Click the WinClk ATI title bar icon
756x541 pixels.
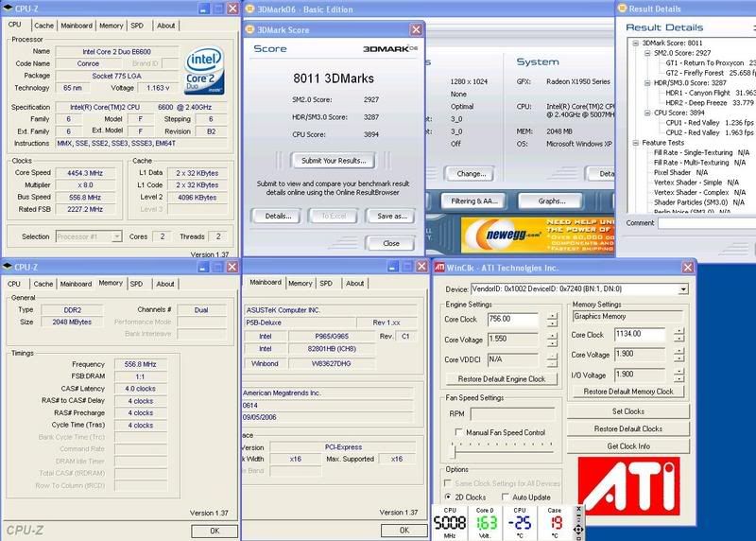coord(439,268)
